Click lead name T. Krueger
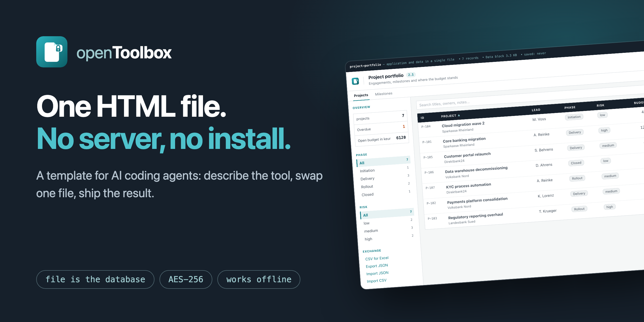The width and height of the screenshot is (644, 322). tap(548, 211)
